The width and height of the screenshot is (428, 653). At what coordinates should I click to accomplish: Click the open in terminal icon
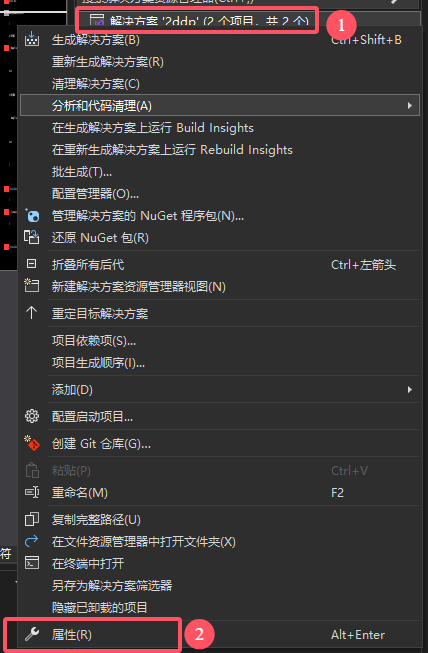point(32,563)
